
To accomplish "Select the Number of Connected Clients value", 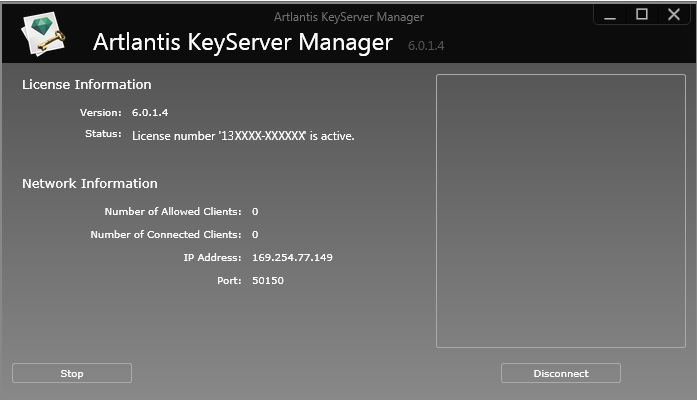I will click(x=255, y=234).
